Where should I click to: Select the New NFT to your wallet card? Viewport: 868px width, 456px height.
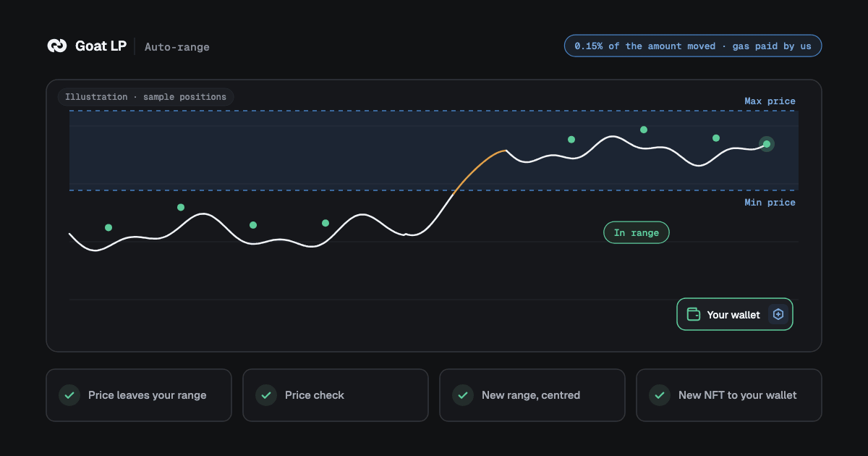729,395
